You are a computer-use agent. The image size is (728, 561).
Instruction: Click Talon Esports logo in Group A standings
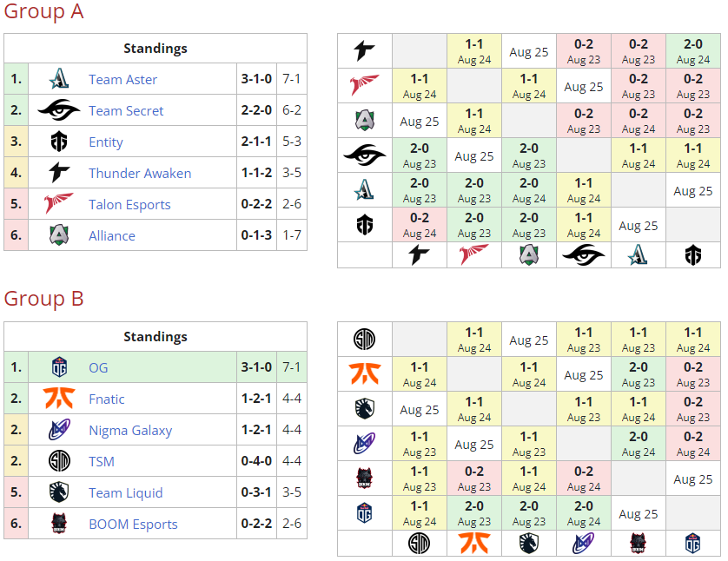[x=59, y=204]
